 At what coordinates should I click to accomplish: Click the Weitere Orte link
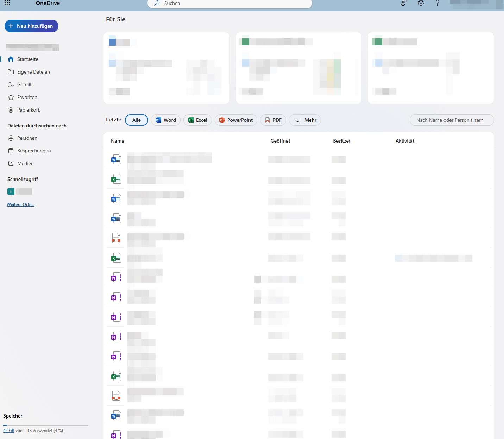click(x=20, y=205)
